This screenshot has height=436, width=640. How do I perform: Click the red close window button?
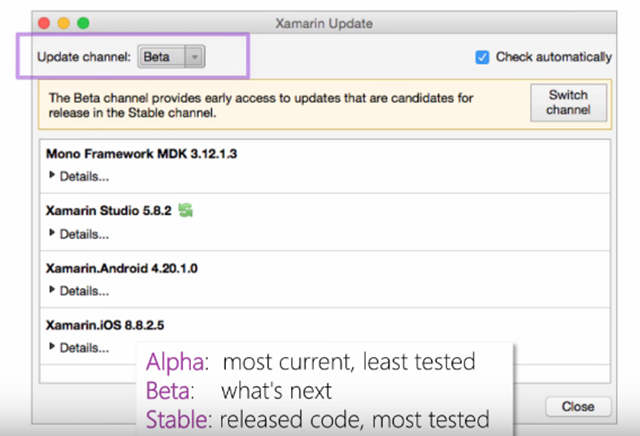tap(44, 23)
